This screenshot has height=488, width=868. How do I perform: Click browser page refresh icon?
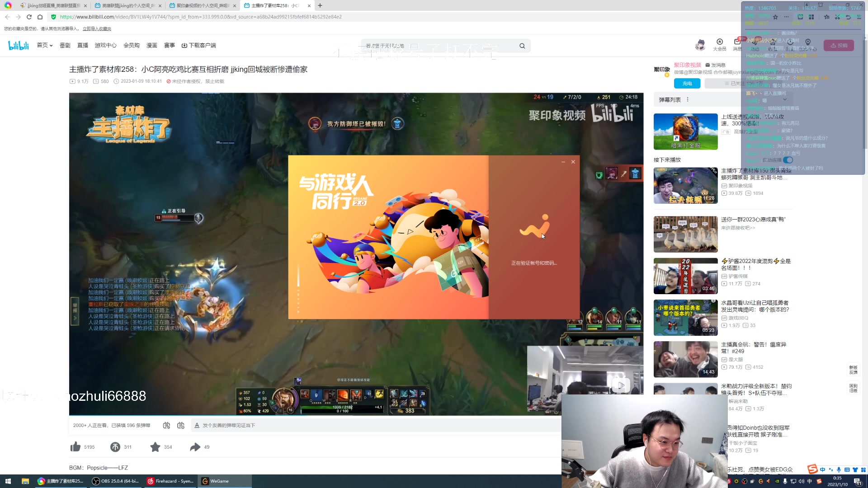click(x=29, y=17)
